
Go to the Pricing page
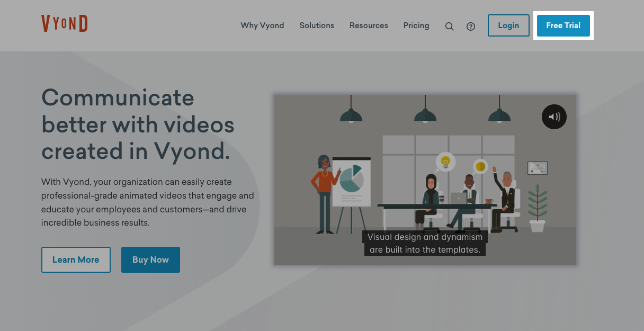point(416,25)
